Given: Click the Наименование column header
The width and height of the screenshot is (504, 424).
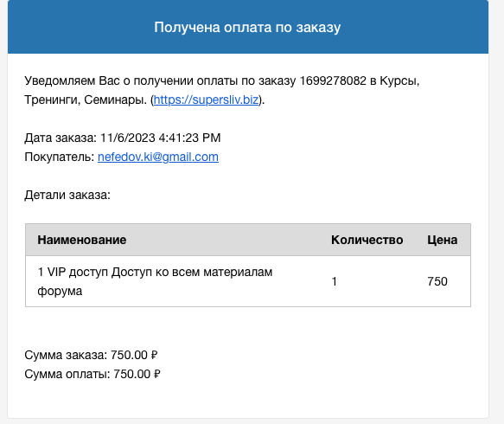Looking at the screenshot, I should [82, 240].
